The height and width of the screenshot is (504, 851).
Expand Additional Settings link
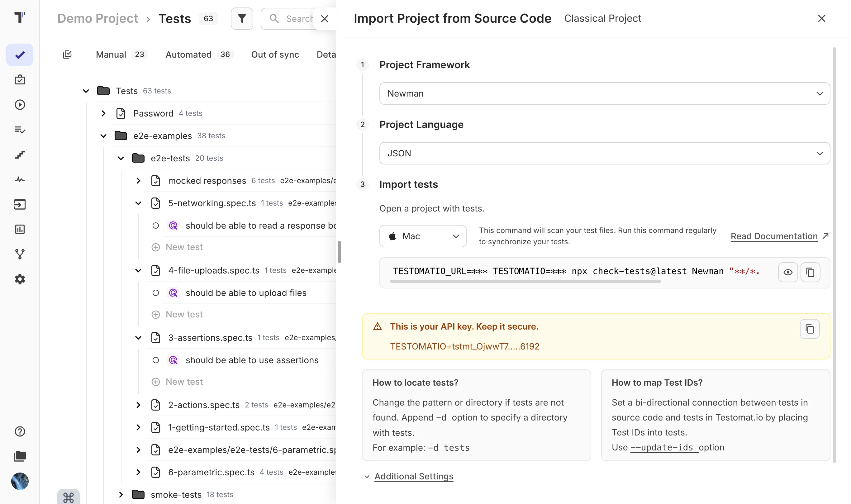click(x=414, y=476)
